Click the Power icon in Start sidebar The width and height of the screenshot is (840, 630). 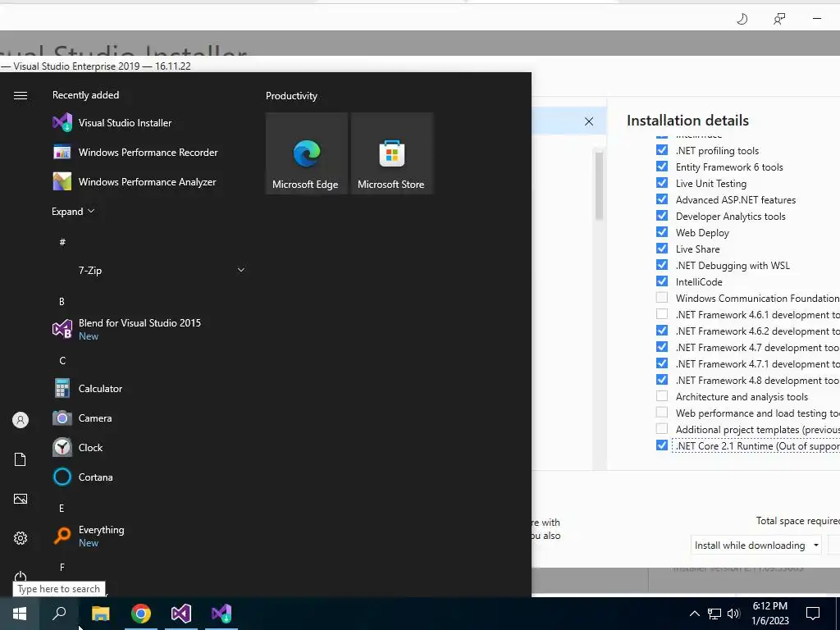click(x=21, y=577)
